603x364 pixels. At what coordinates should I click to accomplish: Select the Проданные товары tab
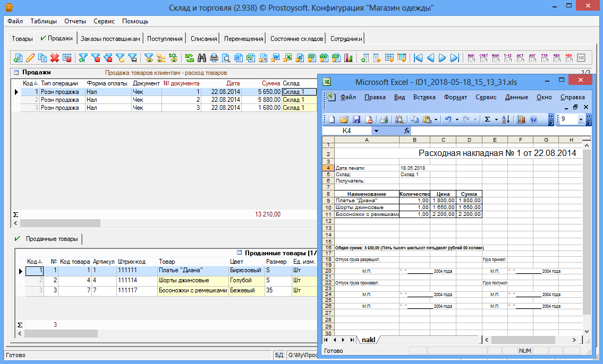[47, 239]
